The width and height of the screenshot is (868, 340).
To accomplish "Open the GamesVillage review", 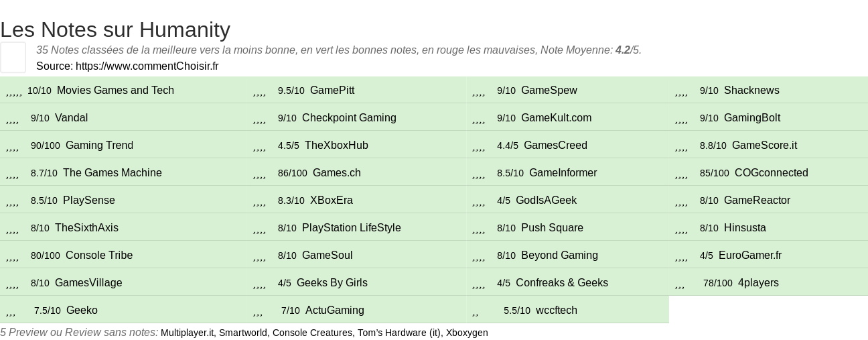I will (88, 283).
